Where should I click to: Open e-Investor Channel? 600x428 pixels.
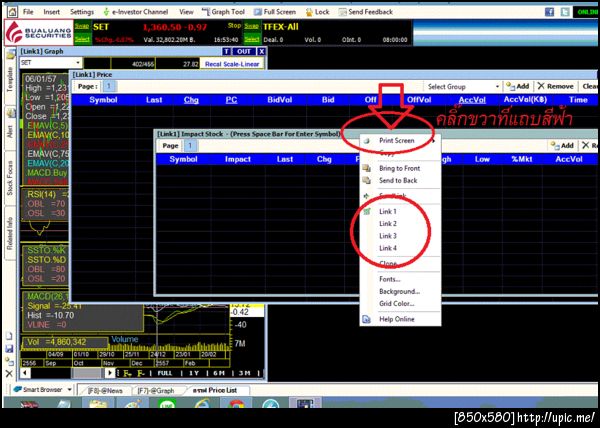coord(136,12)
